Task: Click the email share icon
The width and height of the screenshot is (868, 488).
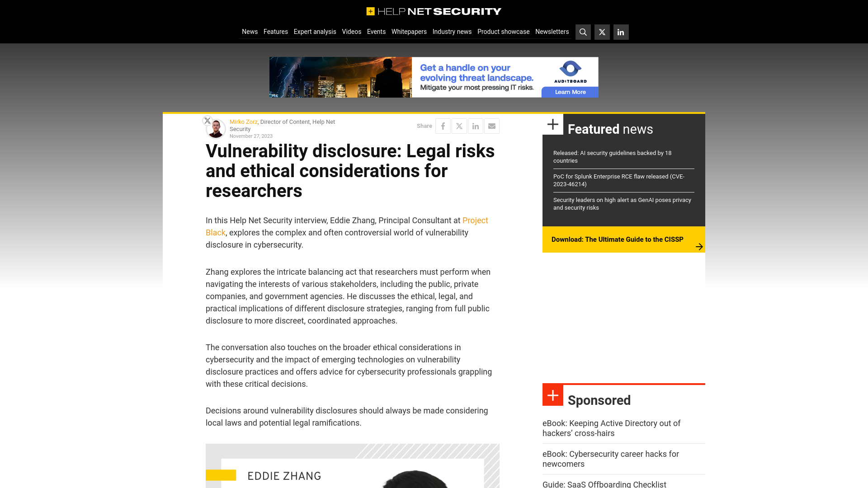Action: [x=492, y=126]
